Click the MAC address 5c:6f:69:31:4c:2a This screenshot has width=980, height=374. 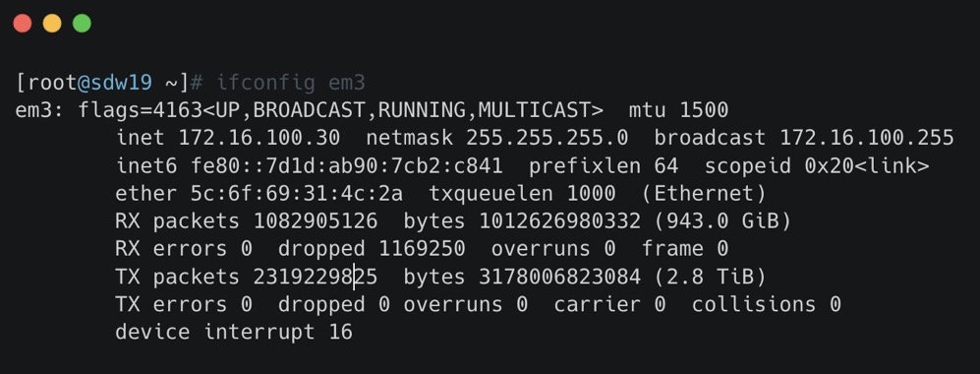[x=297, y=193]
